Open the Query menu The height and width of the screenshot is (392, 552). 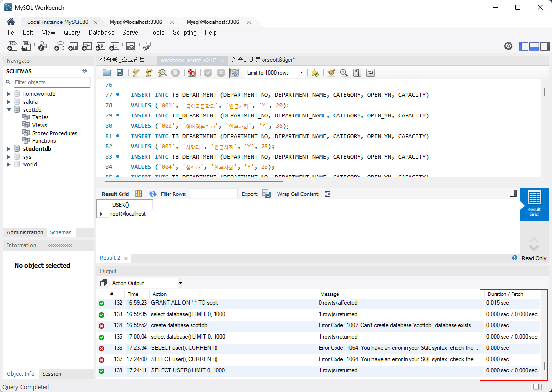72,33
